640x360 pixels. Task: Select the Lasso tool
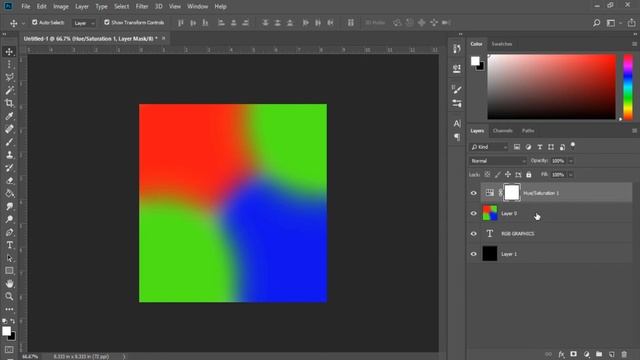pyautogui.click(x=9, y=77)
